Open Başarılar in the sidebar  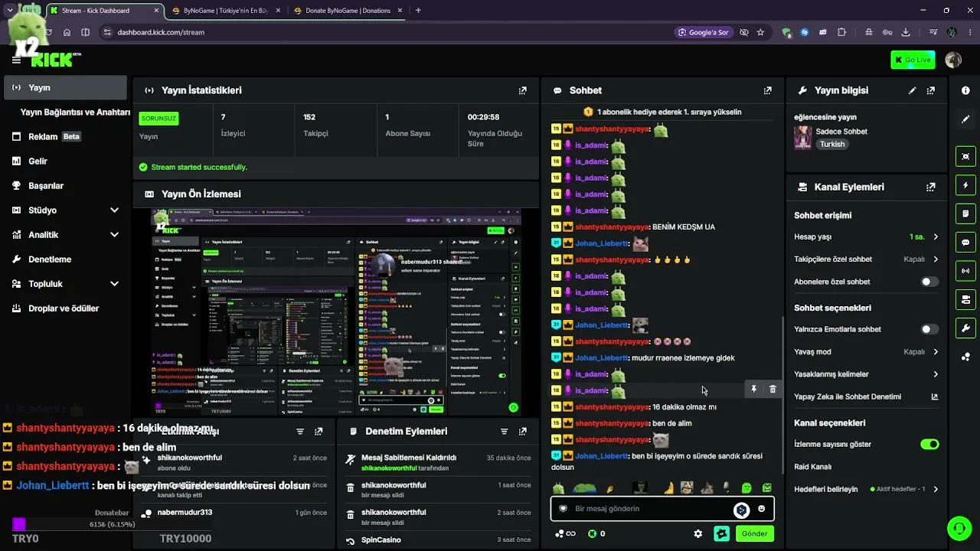point(67,186)
